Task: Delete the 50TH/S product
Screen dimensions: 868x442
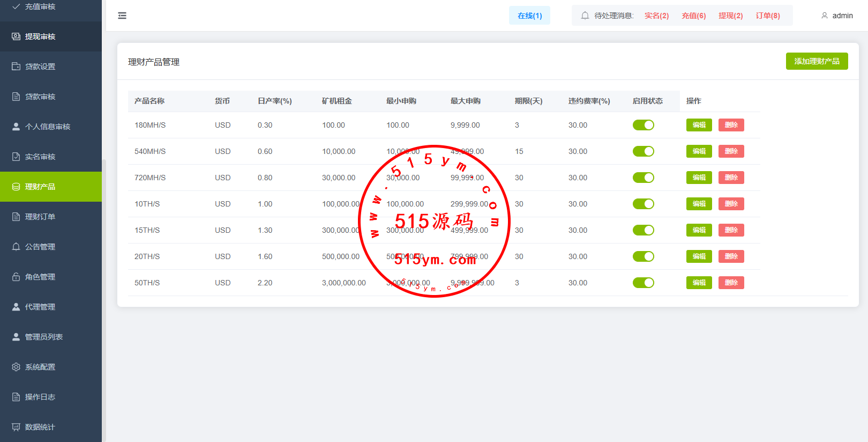Action: click(x=731, y=283)
